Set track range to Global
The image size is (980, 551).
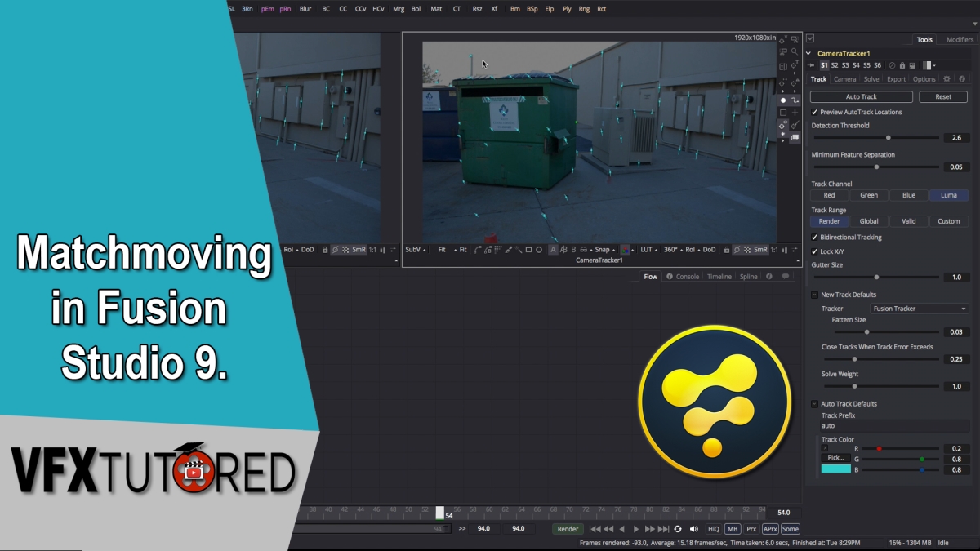(x=869, y=221)
